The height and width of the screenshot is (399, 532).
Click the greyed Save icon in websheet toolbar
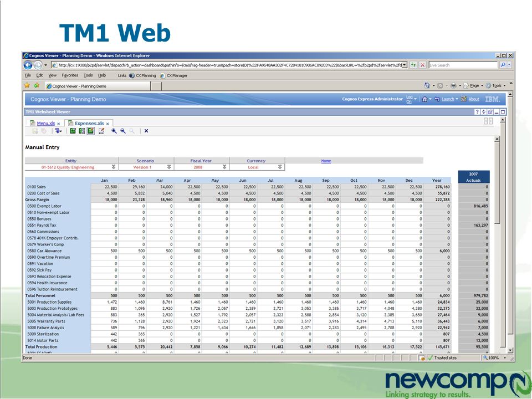point(35,131)
